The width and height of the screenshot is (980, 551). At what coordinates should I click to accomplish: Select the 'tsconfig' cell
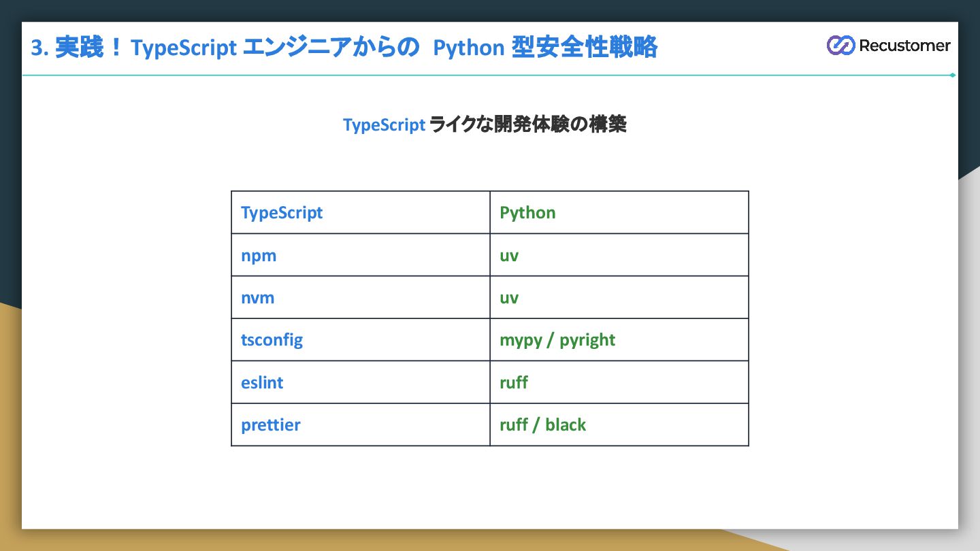click(361, 339)
